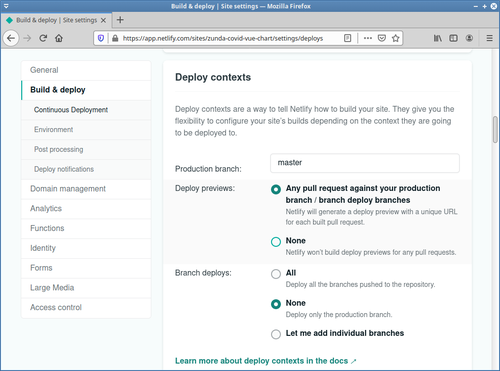The image size is (500, 371).
Task: Open the Library icon in the toolbar
Action: [438, 38]
